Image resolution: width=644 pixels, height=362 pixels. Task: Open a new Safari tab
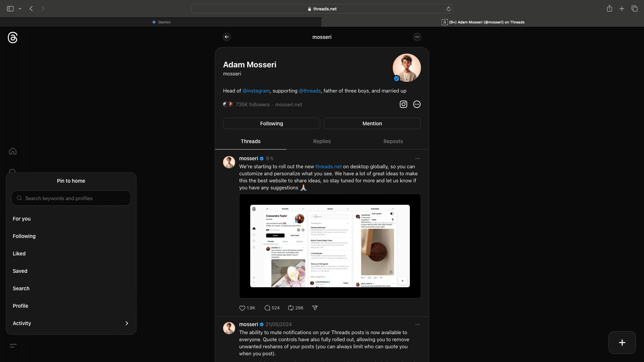click(622, 9)
